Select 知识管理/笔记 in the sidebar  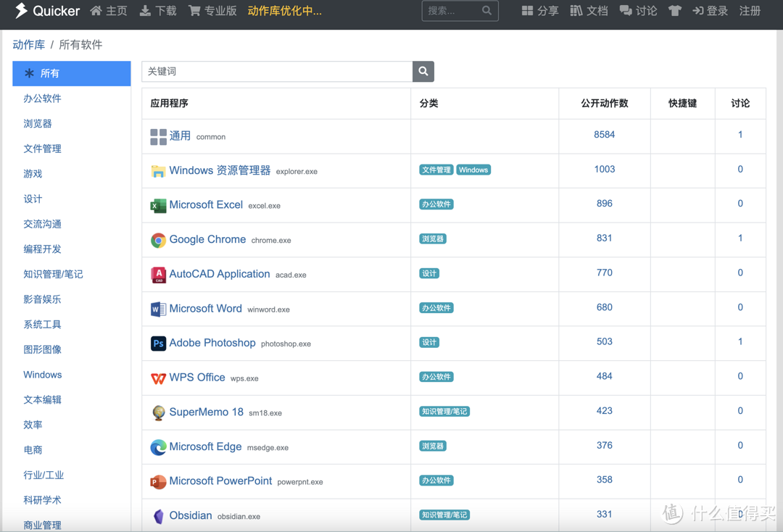coord(53,274)
